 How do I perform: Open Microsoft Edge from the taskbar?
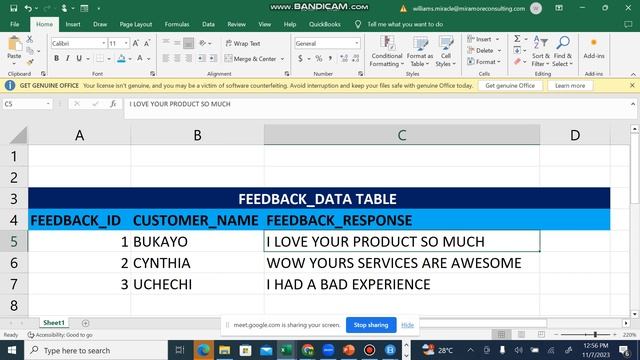tap(203, 350)
